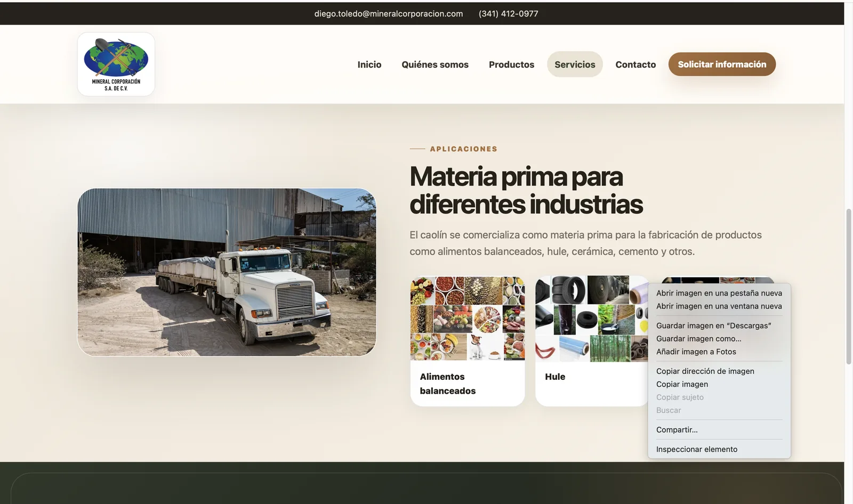Go to Quiénes somos page

pos(435,64)
